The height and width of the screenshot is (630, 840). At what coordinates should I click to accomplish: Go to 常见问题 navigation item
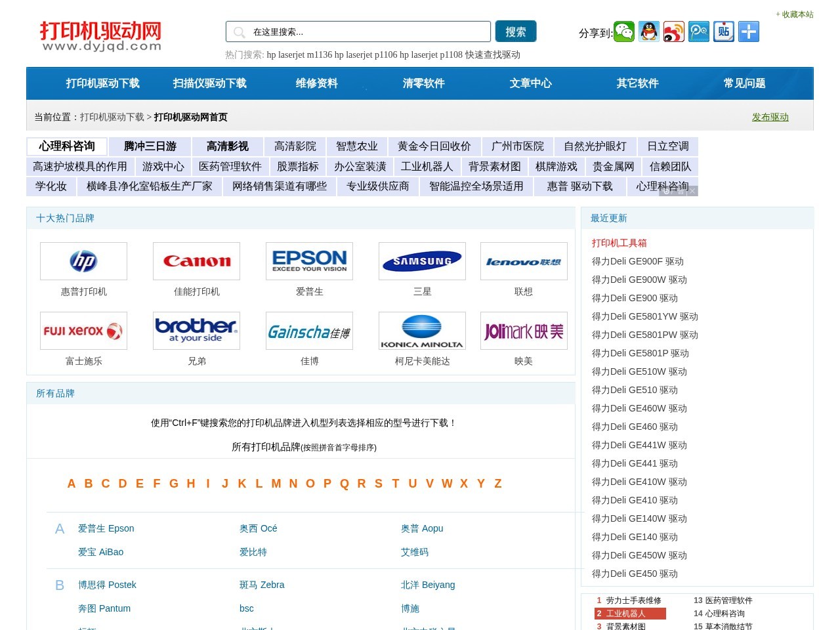tap(744, 83)
